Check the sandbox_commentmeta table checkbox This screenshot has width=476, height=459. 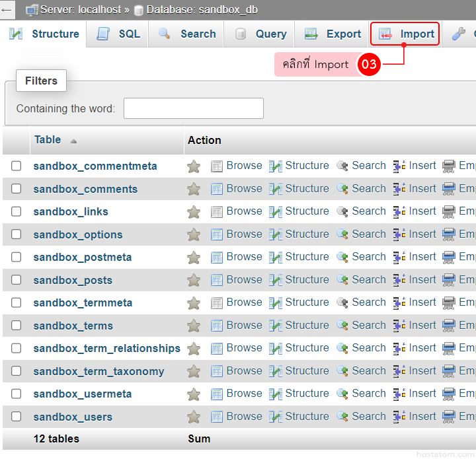click(x=17, y=166)
